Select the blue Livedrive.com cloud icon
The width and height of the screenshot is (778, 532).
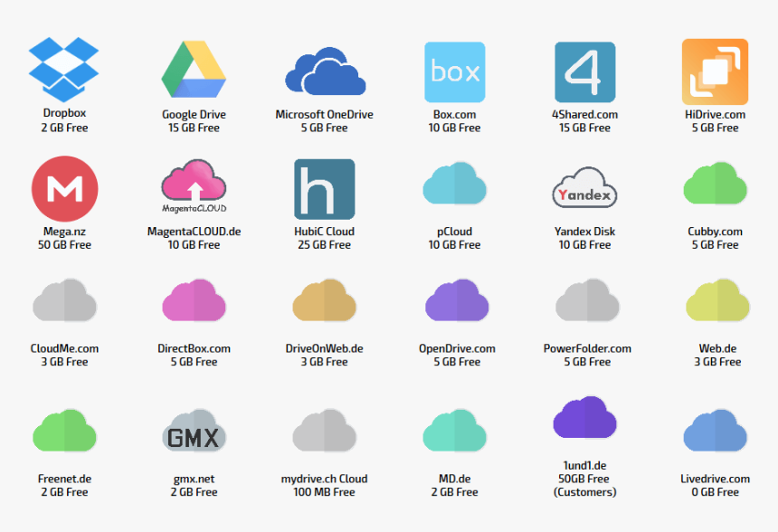click(x=715, y=431)
